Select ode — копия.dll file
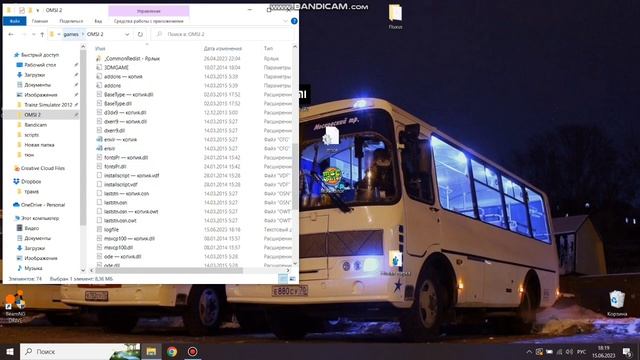Image resolution: width=640 pixels, height=360 pixels. click(x=122, y=256)
